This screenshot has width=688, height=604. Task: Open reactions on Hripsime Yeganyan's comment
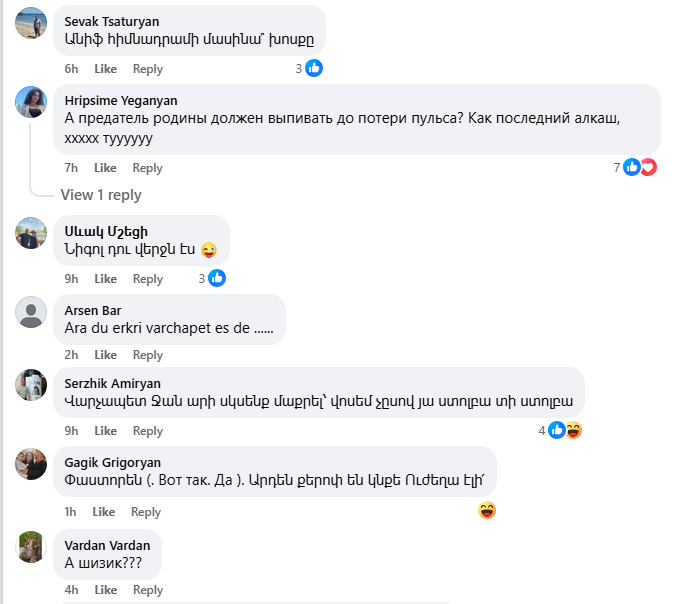639,167
